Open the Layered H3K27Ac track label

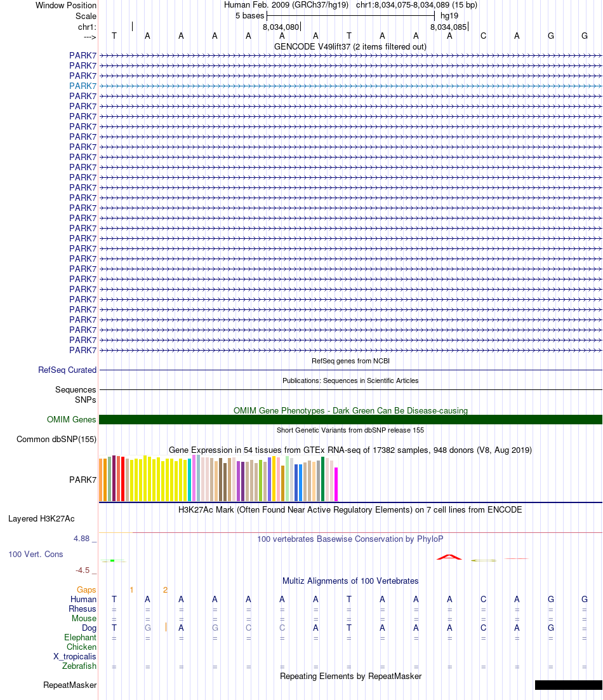[41, 518]
